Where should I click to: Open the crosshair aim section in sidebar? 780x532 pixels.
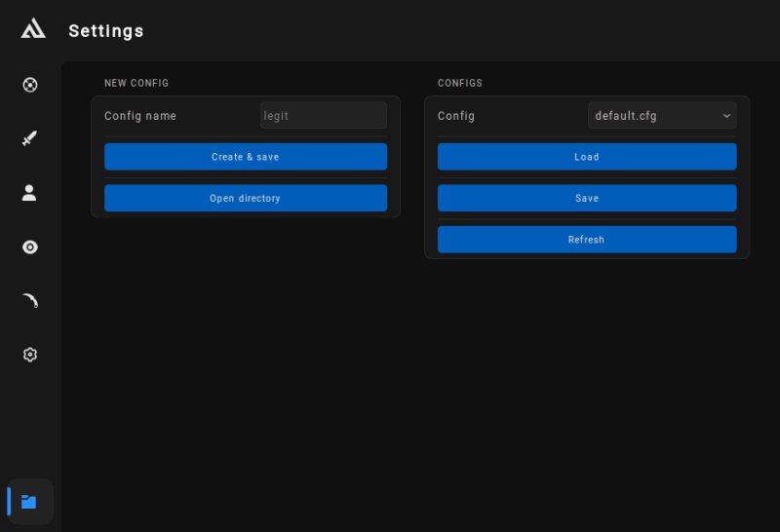pyautogui.click(x=30, y=85)
